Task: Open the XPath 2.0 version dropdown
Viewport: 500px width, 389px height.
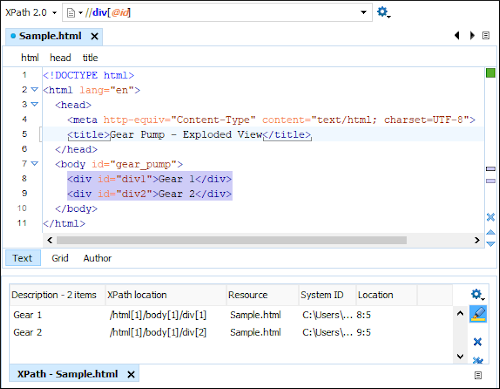Action: point(31,13)
